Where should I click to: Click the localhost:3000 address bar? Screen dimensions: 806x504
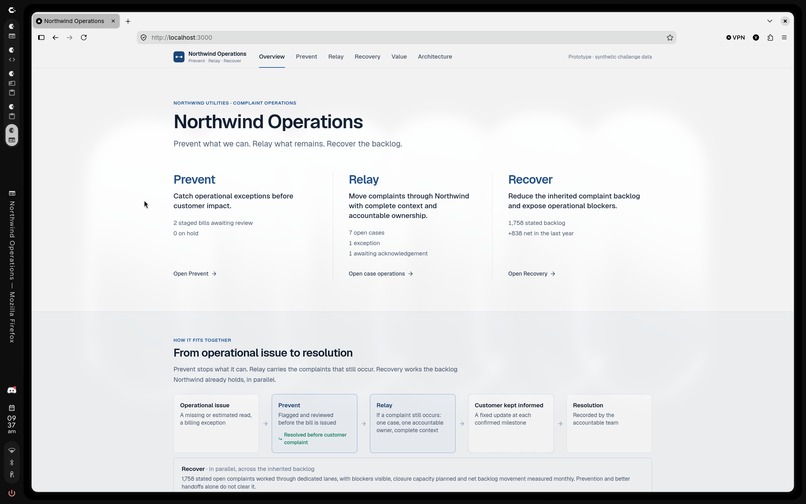click(406, 38)
